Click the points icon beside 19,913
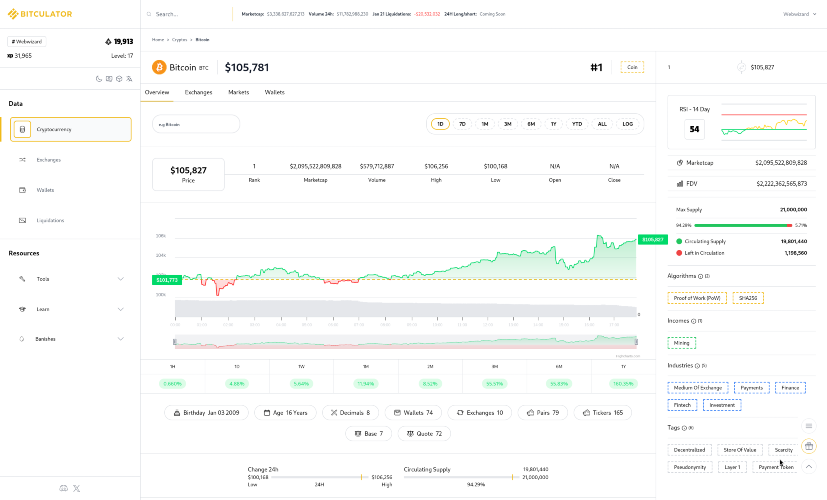Screen dimensions: 827x500 [108, 41]
